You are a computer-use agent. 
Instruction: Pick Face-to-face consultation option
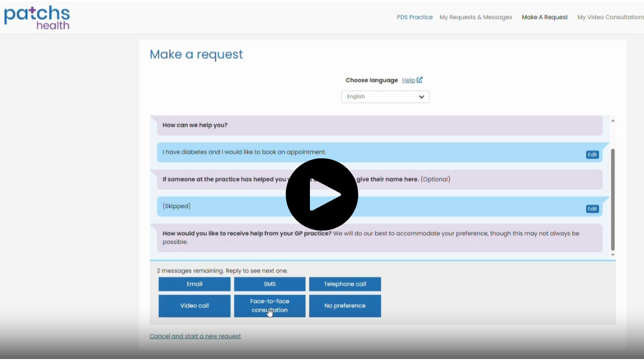[270, 306]
